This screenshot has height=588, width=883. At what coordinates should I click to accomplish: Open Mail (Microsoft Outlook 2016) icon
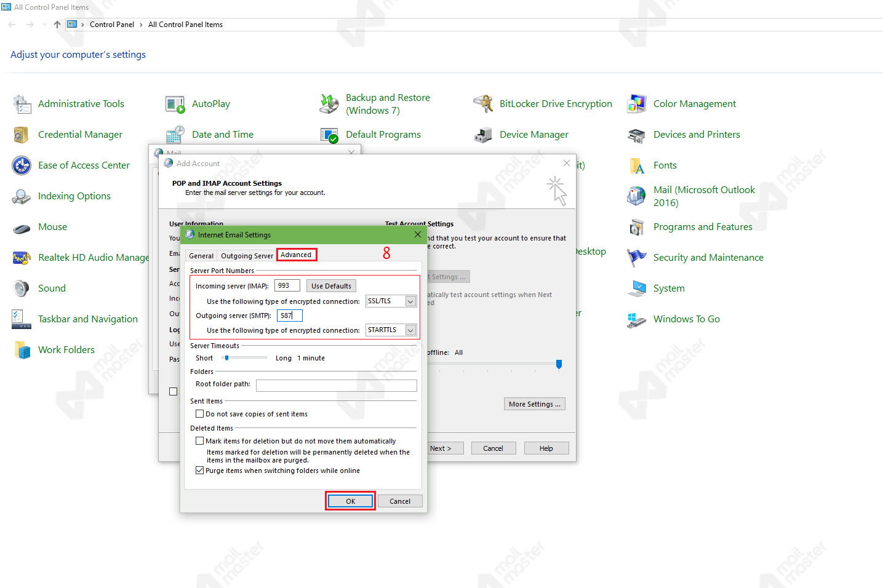coord(637,196)
